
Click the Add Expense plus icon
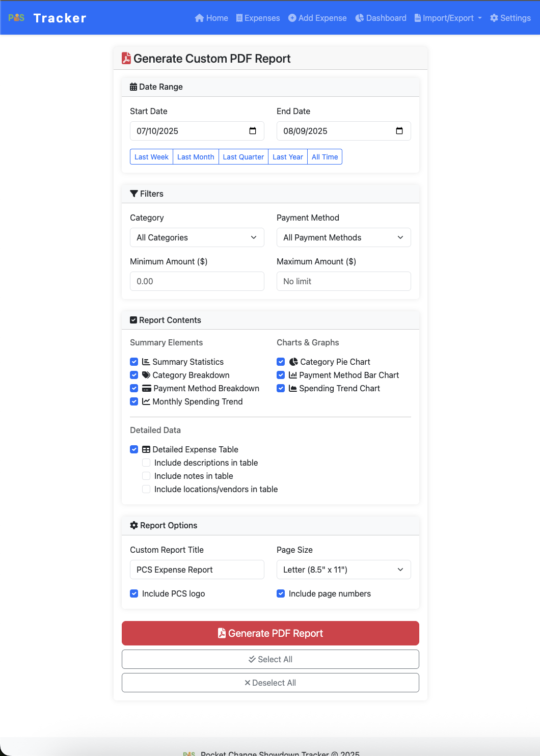(x=292, y=18)
